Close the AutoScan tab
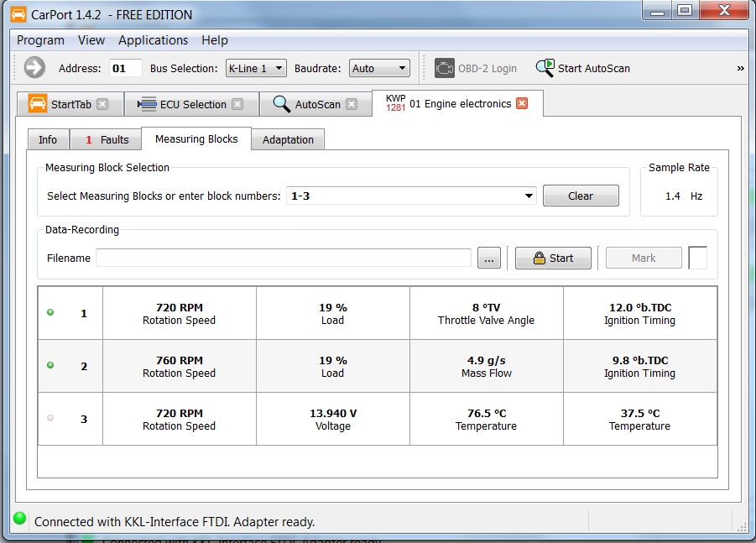This screenshot has width=756, height=543. (x=352, y=104)
